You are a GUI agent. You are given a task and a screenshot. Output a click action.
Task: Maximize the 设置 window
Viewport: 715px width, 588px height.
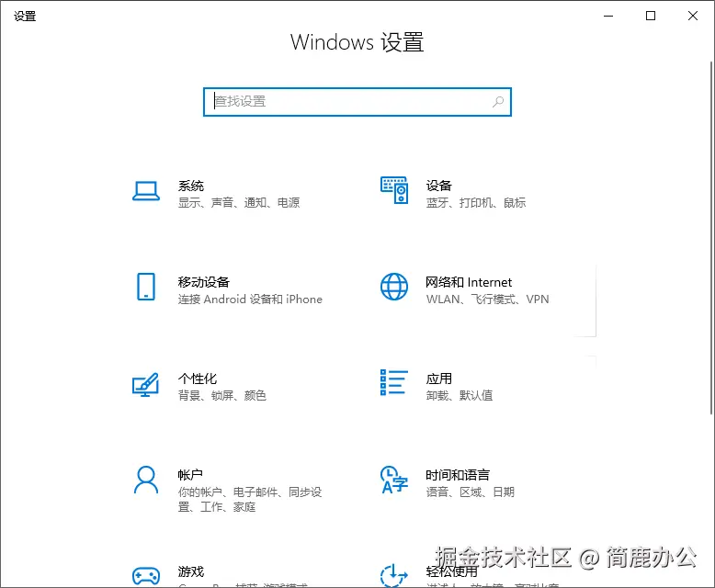click(x=651, y=16)
